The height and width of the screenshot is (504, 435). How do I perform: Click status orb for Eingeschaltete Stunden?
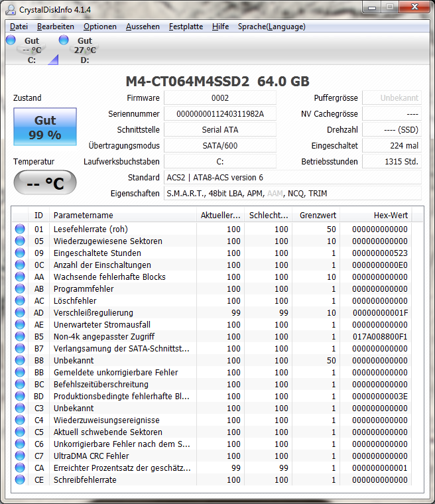pos(20,253)
